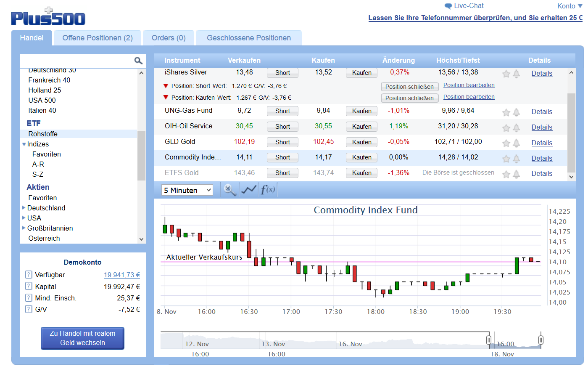
Task: Collapse the Indizes tree node
Action: click(24, 144)
